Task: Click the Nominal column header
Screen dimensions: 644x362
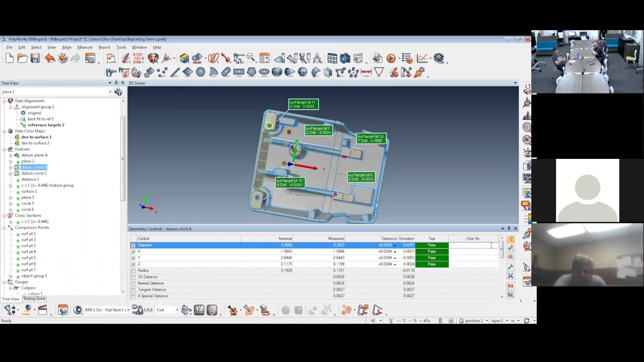Action: click(x=267, y=239)
